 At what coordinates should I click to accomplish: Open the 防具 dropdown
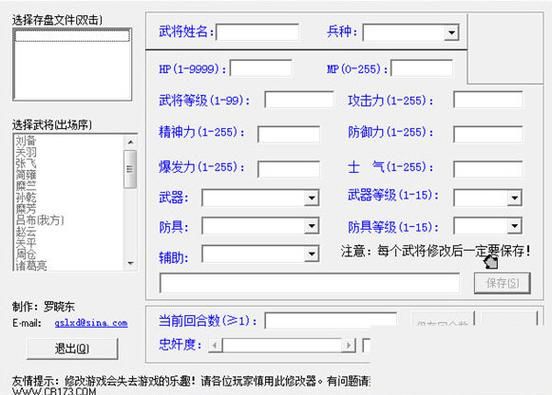[x=311, y=226]
